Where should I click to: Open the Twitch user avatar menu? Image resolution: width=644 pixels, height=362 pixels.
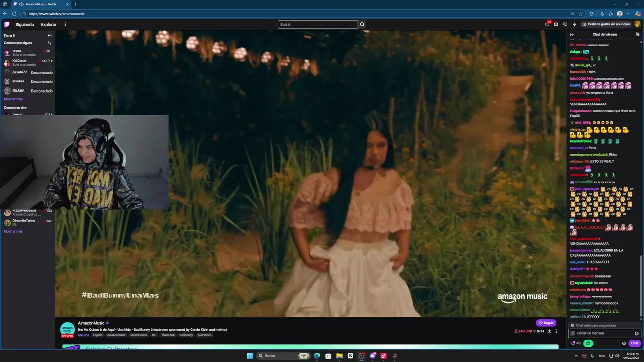(637, 24)
